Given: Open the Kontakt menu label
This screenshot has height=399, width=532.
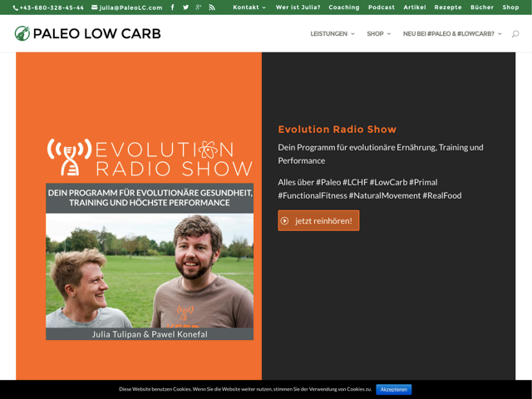Looking at the screenshot, I should click(x=246, y=7).
